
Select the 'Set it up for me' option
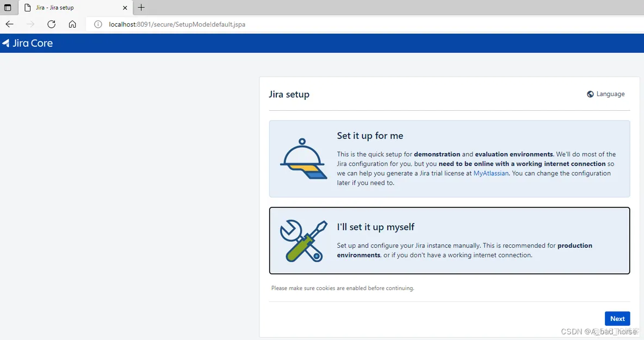[x=449, y=159]
